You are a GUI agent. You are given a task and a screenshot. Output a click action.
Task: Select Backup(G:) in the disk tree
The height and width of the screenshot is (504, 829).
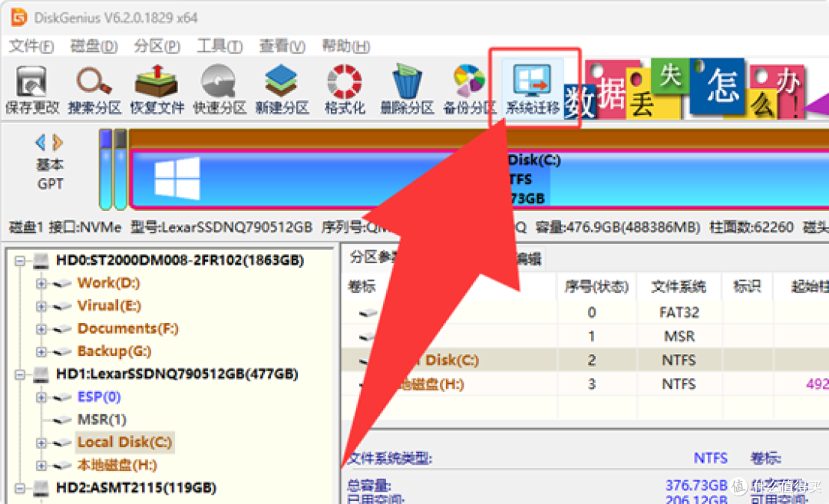[114, 351]
